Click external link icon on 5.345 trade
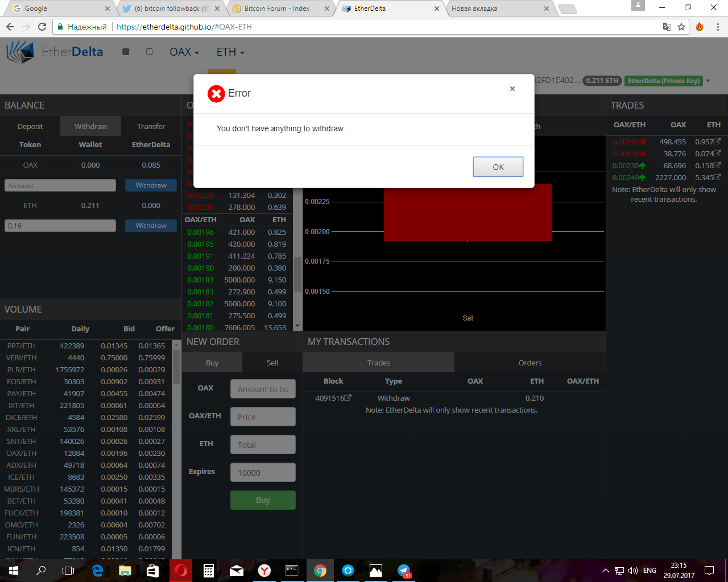The height and width of the screenshot is (582, 728). 718,177
